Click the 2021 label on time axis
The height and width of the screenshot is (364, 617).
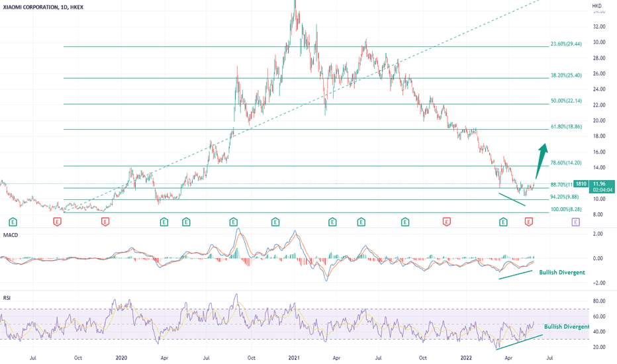[x=294, y=358]
